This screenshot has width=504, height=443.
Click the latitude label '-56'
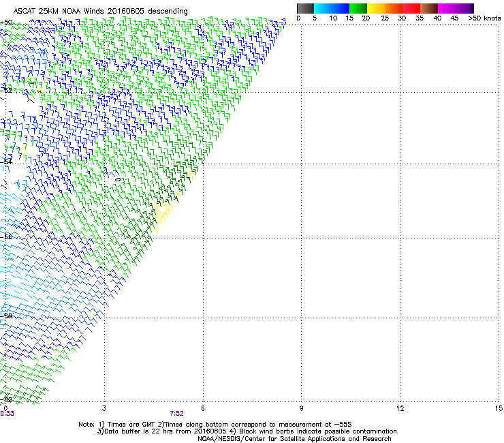6,236
